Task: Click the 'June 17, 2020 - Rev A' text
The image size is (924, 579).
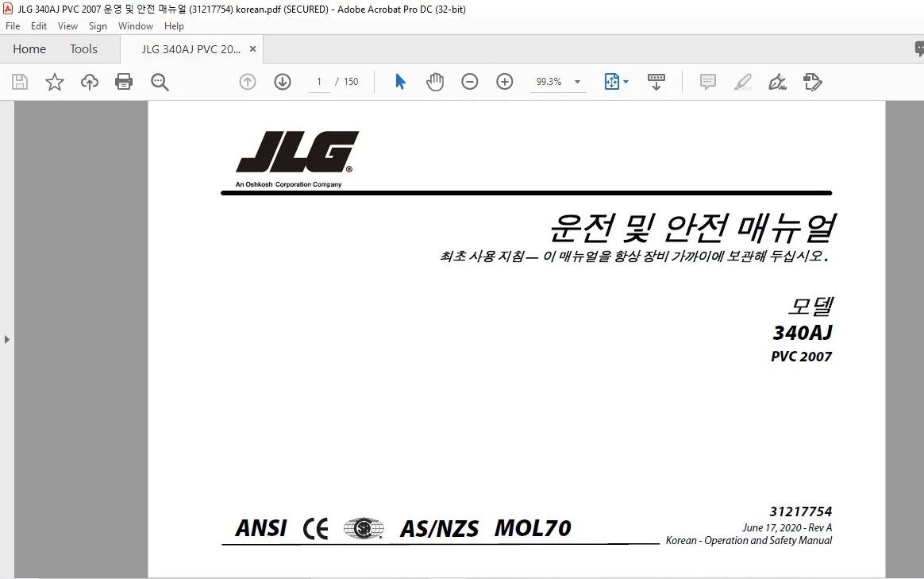Action: pos(787,527)
